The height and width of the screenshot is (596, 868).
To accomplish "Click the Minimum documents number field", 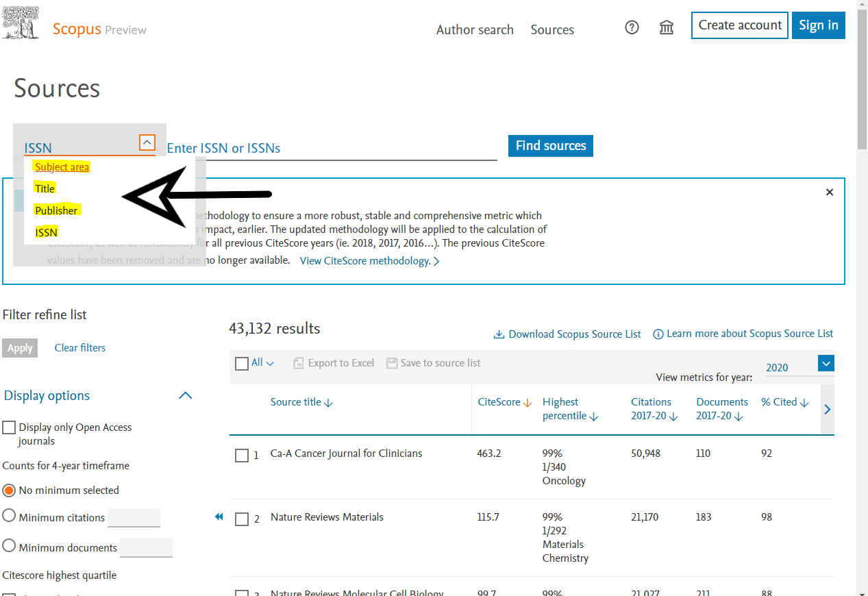I will click(146, 547).
